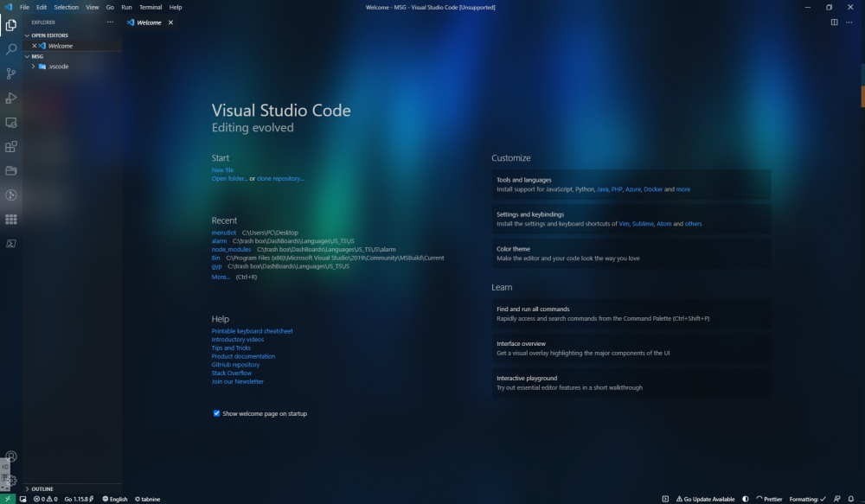Open the Accounts icon in the activity bar
Viewport: 865px width, 504px height.
pyautogui.click(x=11, y=456)
